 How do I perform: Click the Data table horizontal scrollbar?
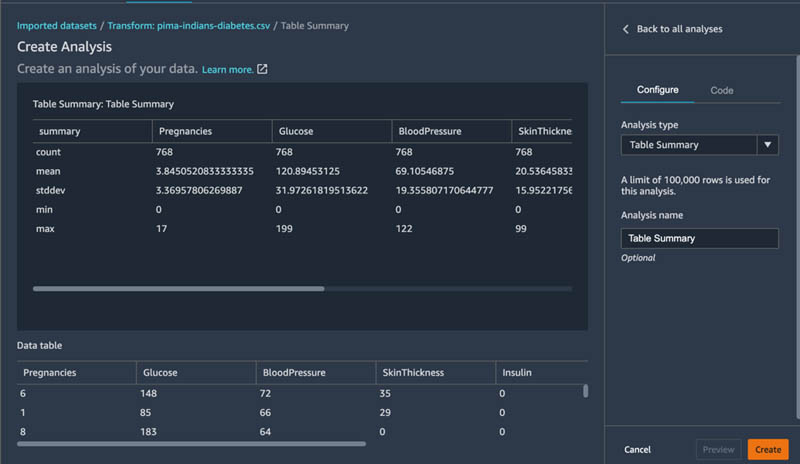(x=191, y=444)
